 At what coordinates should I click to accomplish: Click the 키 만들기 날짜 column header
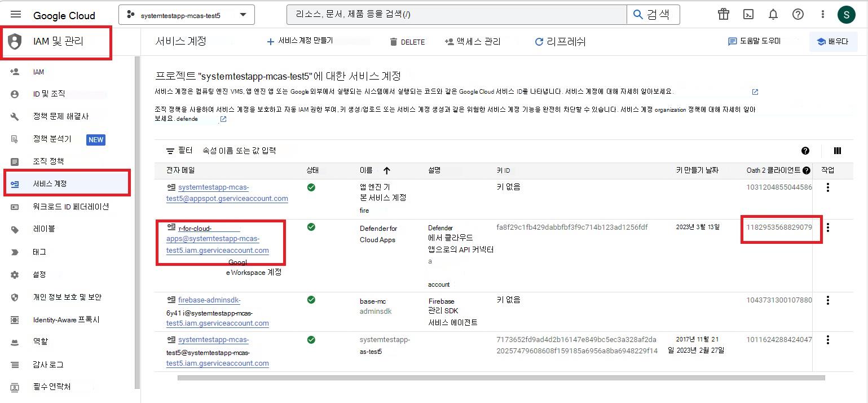[x=697, y=170]
